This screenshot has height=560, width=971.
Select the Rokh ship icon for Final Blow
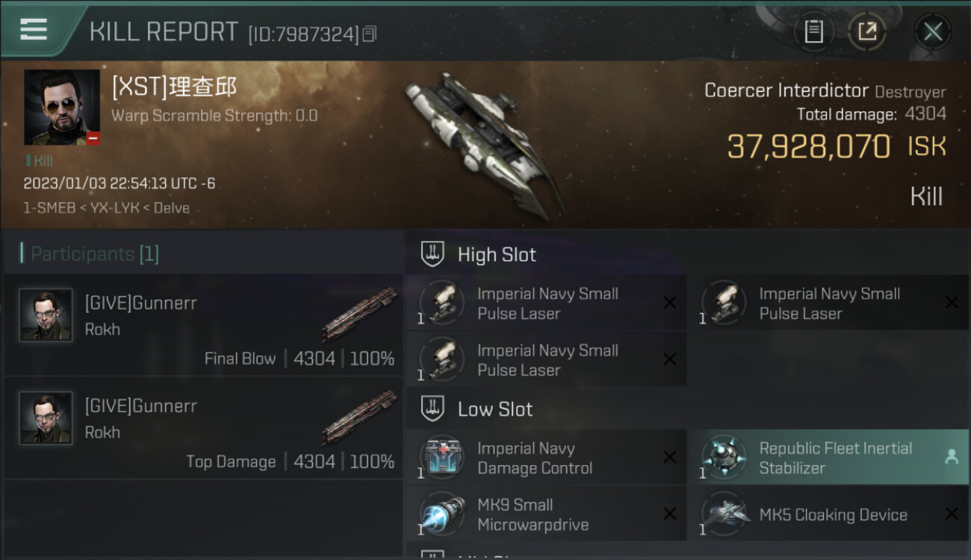(x=359, y=314)
